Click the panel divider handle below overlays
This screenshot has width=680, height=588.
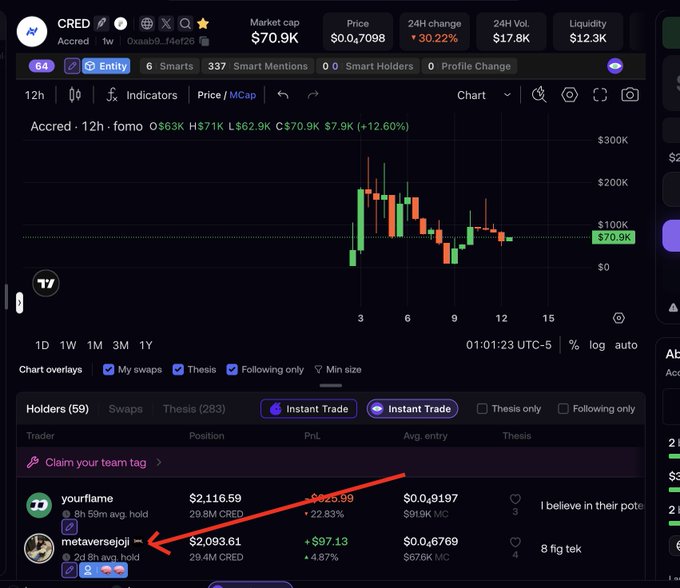tap(330, 385)
